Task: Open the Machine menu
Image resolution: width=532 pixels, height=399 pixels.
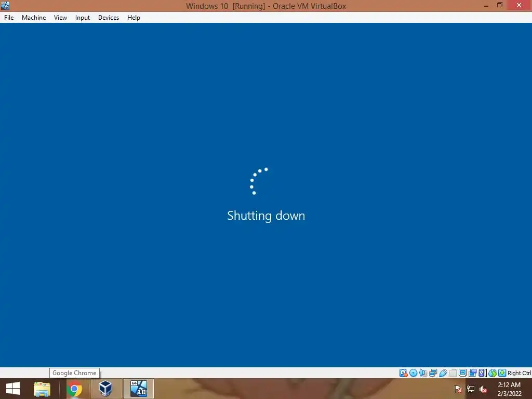Action: [34, 18]
